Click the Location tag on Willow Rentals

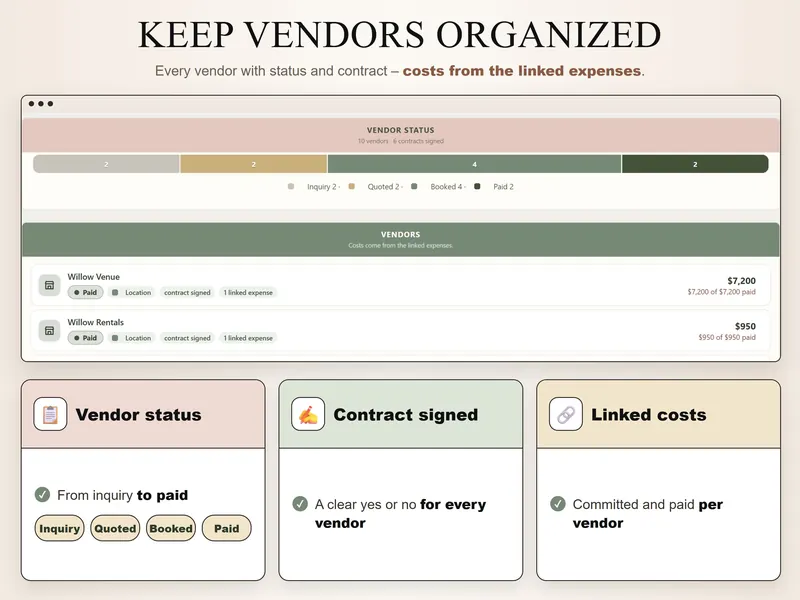pos(132,338)
